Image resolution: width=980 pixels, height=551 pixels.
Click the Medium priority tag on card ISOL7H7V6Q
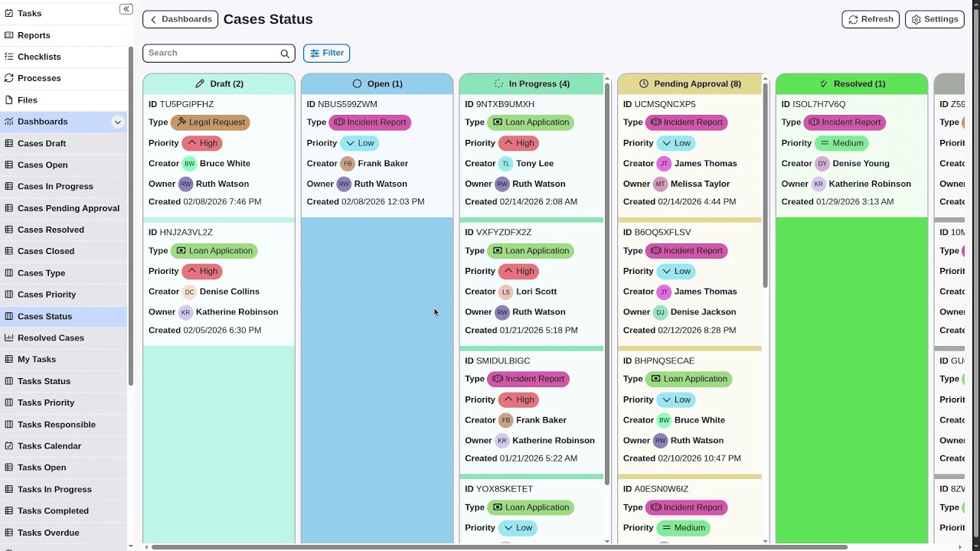[x=841, y=143]
